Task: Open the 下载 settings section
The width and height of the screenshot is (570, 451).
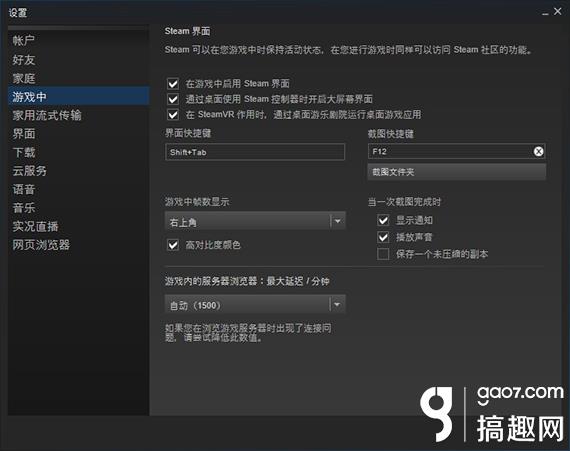Action: coord(78,152)
